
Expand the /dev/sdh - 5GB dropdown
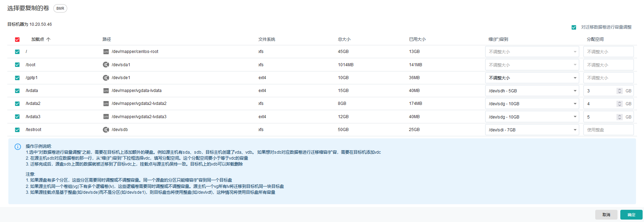coord(532,91)
